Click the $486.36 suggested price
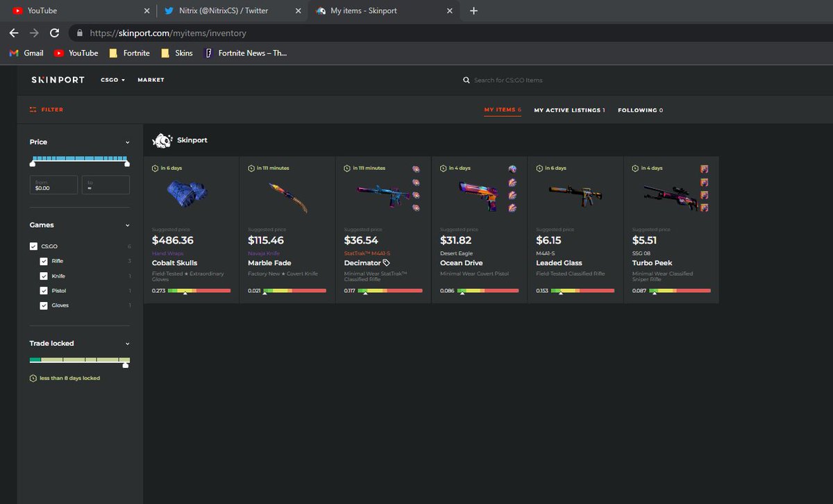833x504 pixels. click(x=173, y=240)
